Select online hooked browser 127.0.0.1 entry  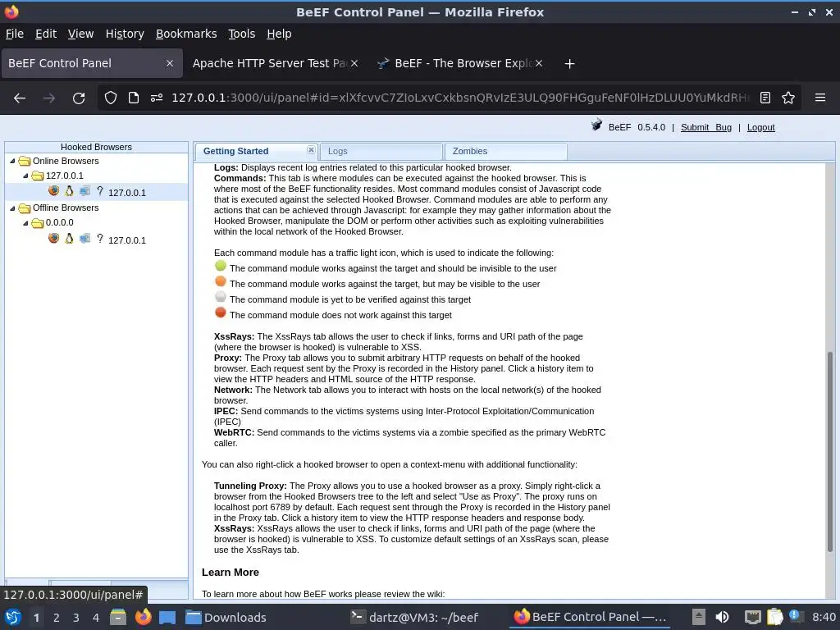coord(127,193)
